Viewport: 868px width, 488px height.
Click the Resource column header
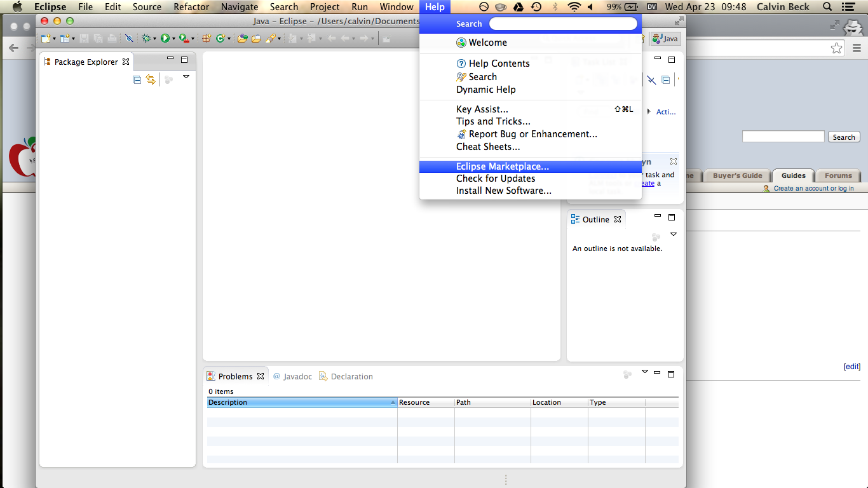click(426, 402)
